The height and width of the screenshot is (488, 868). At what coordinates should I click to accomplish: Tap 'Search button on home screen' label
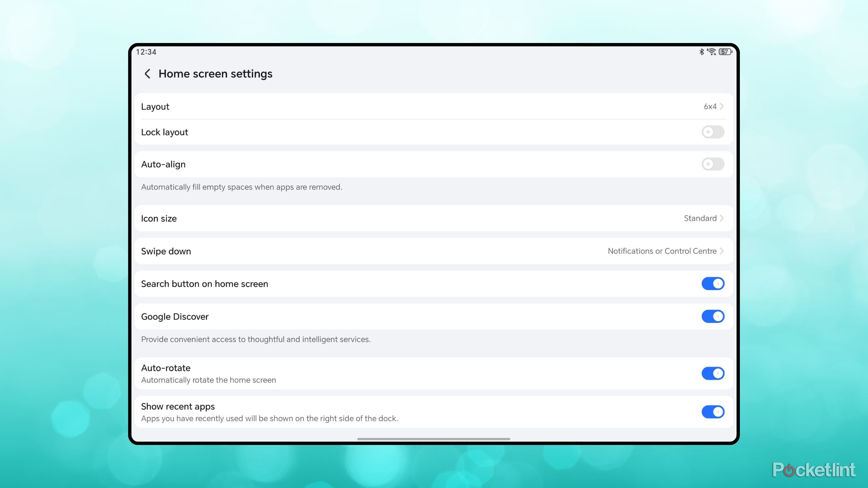pos(204,284)
